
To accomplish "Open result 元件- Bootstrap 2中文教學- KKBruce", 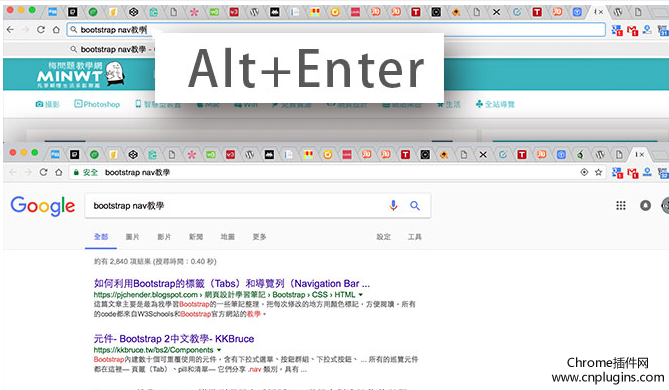I will (174, 339).
